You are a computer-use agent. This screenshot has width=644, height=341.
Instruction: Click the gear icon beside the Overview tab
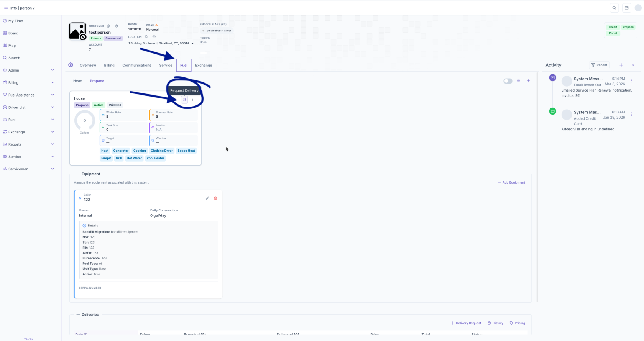click(x=71, y=65)
